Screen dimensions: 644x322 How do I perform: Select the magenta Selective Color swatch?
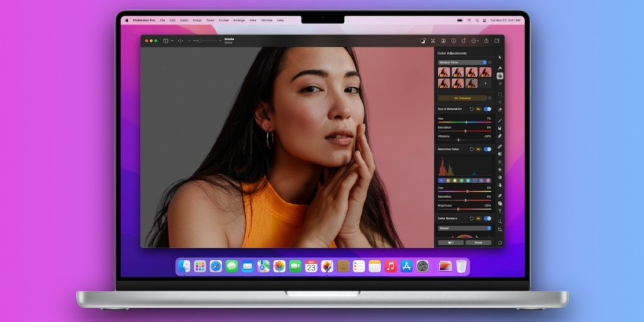point(487,180)
